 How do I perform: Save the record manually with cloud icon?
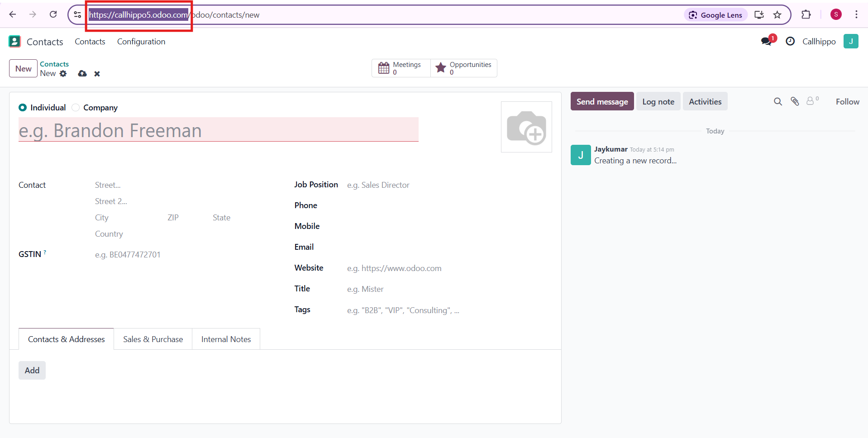tap(82, 73)
